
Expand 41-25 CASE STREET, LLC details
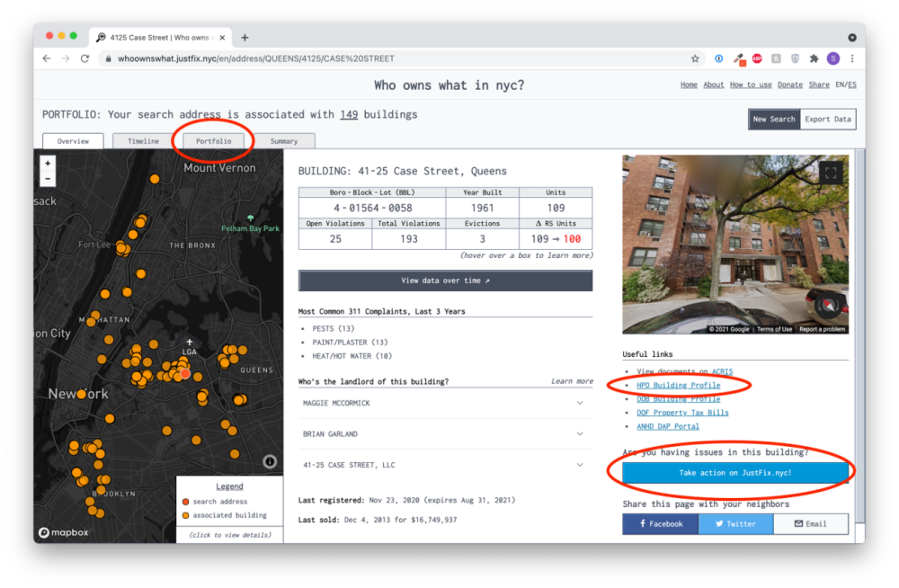click(446, 465)
